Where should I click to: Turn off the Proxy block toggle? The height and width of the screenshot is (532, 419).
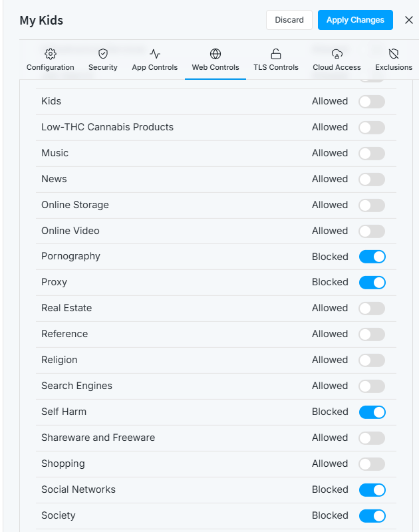coord(372,283)
